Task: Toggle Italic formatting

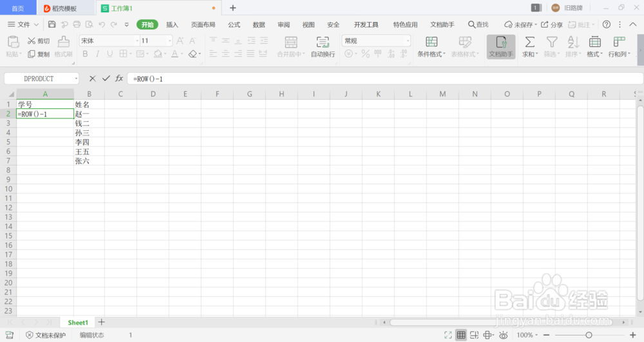Action: click(x=97, y=54)
